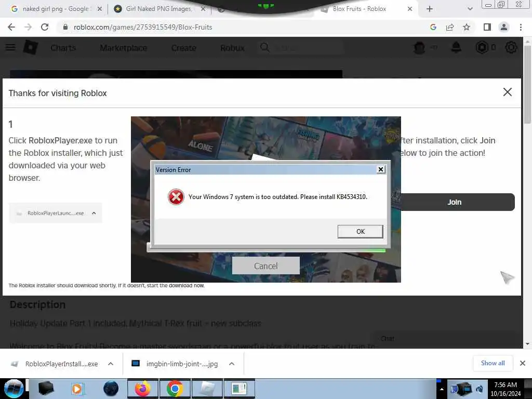The image size is (532, 399).
Task: Click the send arrow icon in the panel
Action: point(507,277)
